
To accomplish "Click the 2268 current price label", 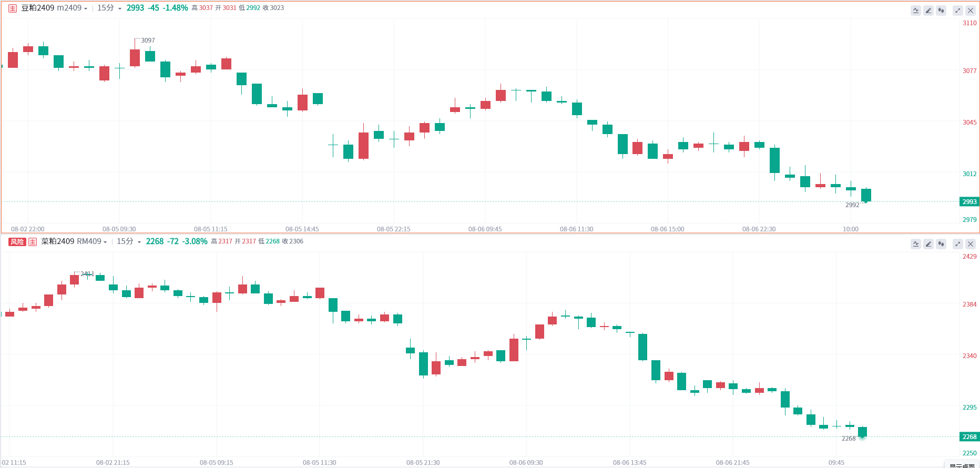I will [x=969, y=437].
